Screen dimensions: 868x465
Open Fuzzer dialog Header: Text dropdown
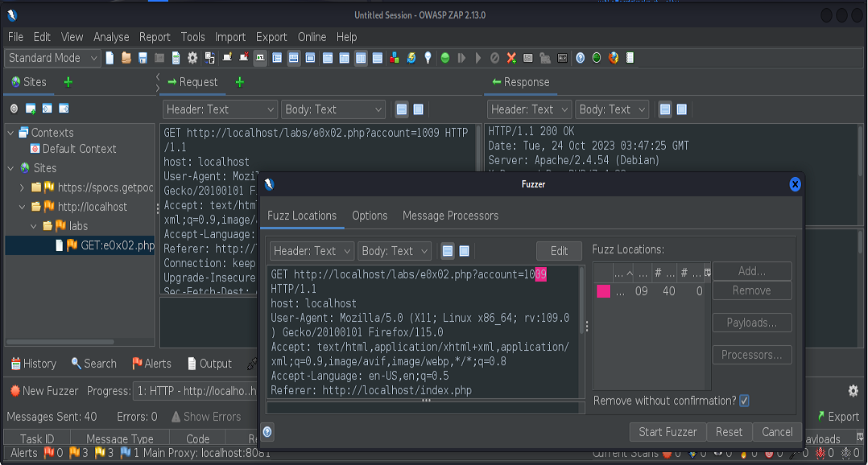pos(312,251)
